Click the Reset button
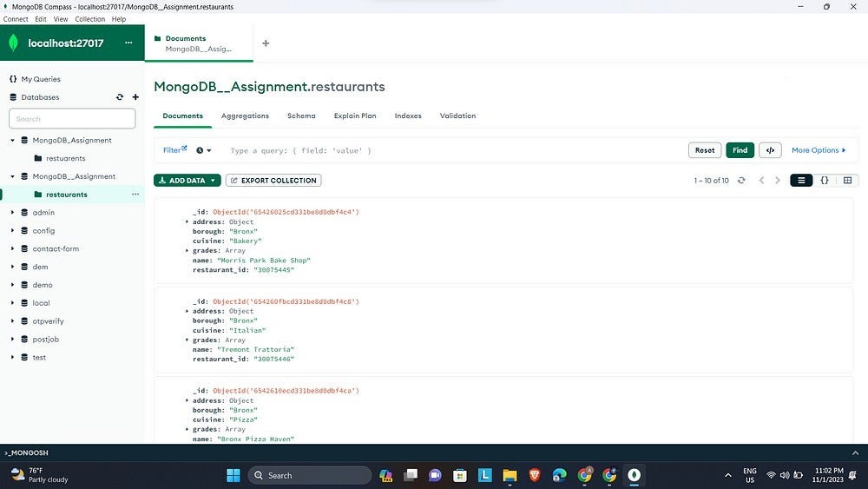The height and width of the screenshot is (489, 868). click(x=705, y=150)
